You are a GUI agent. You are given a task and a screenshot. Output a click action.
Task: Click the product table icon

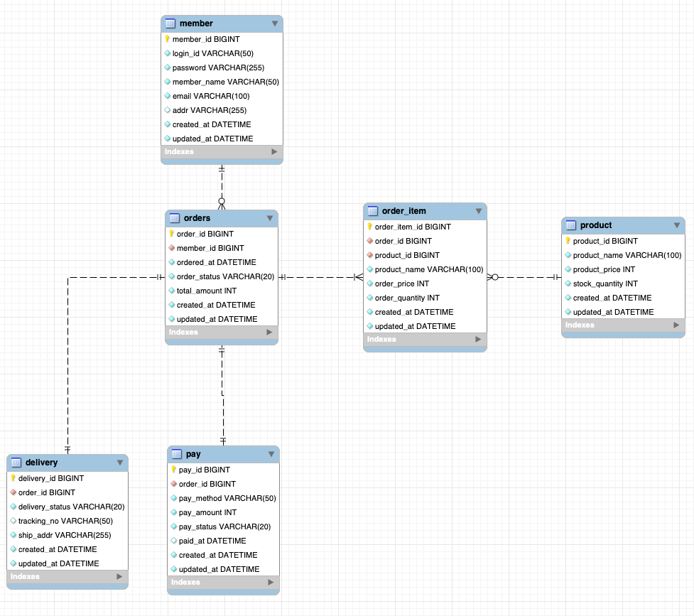571,225
